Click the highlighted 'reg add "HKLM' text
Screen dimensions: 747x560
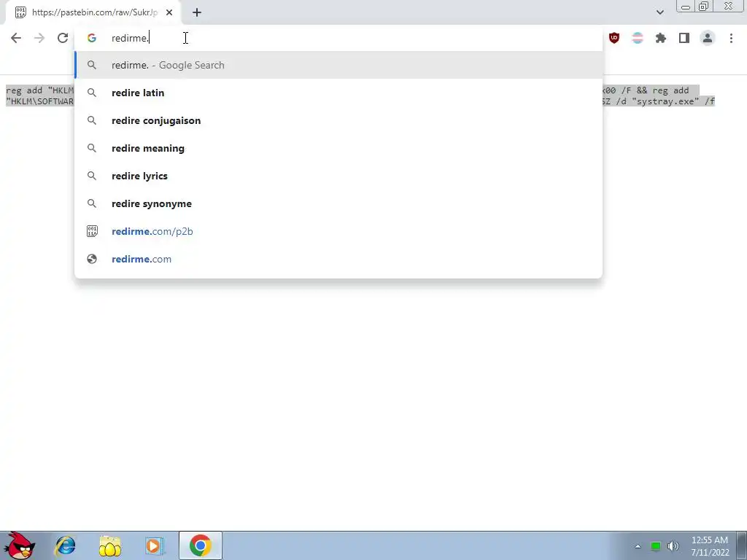click(x=40, y=90)
